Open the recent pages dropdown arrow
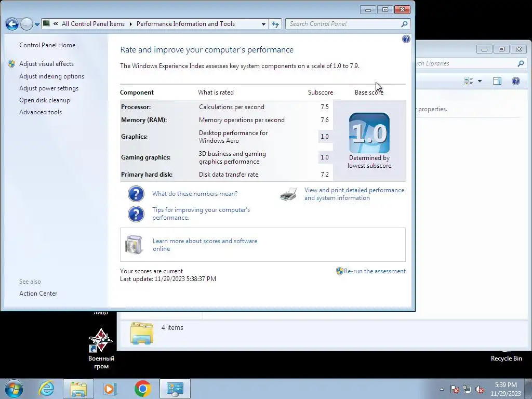 point(37,24)
